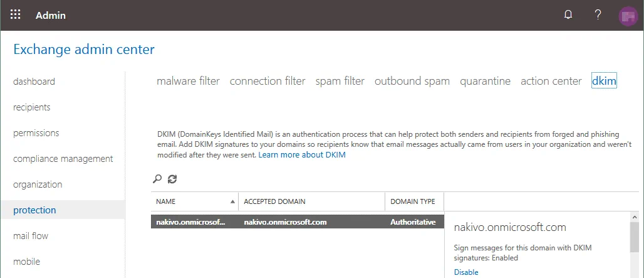Open the connection filter tab

point(267,81)
